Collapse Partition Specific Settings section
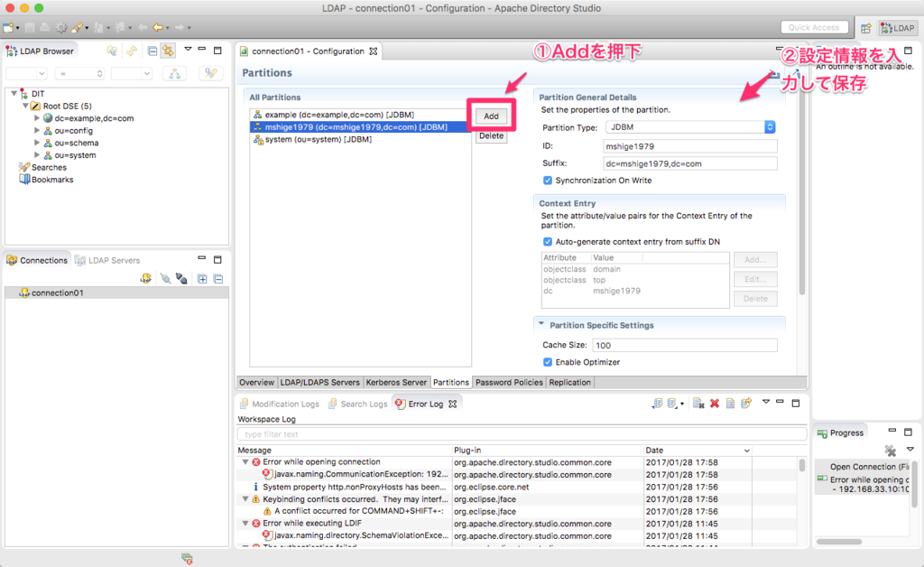The height and width of the screenshot is (567, 924). (541, 324)
